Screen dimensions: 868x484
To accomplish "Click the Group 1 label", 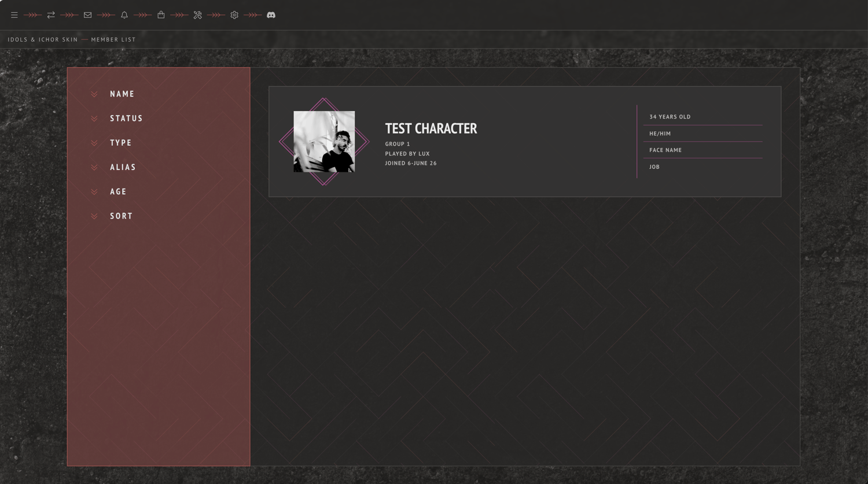I will pyautogui.click(x=398, y=144).
